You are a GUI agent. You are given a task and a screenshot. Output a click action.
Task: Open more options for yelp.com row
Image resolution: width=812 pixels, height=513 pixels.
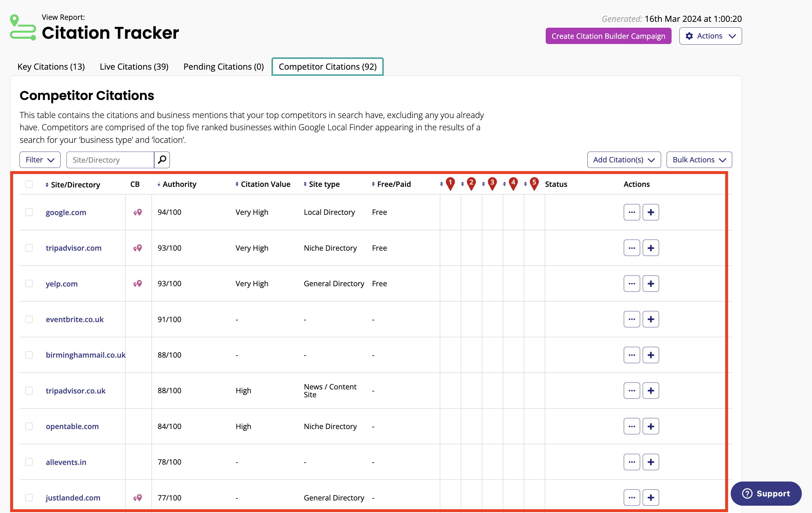(x=632, y=284)
